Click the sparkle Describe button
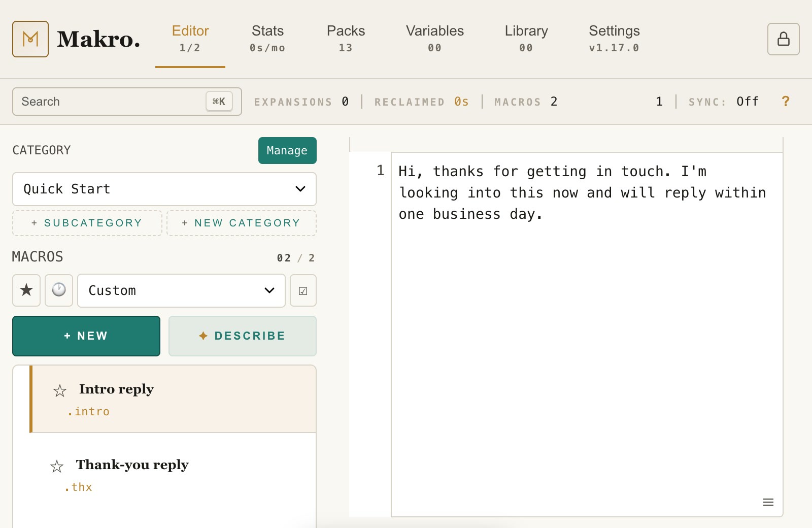This screenshot has width=812, height=528. [x=243, y=336]
